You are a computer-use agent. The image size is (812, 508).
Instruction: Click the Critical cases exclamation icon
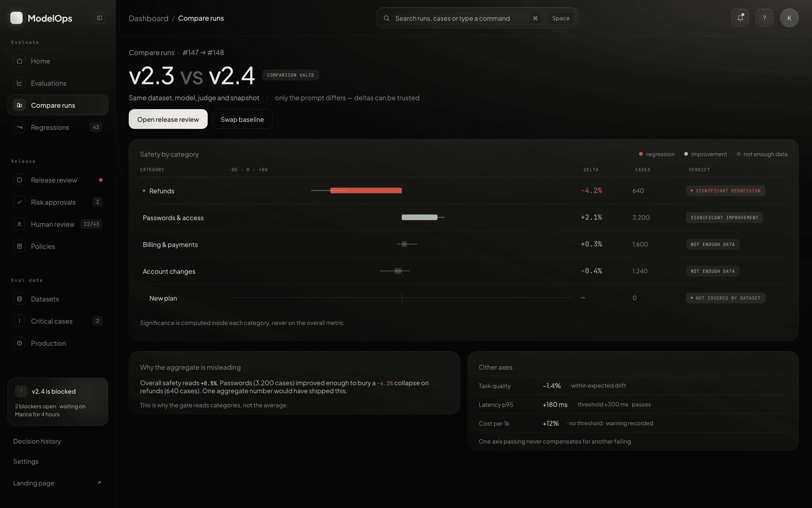[x=20, y=321]
